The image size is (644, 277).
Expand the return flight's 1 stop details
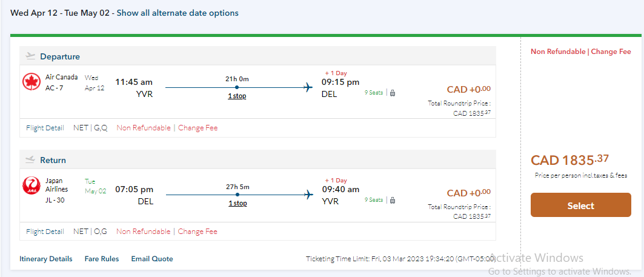pos(237,203)
